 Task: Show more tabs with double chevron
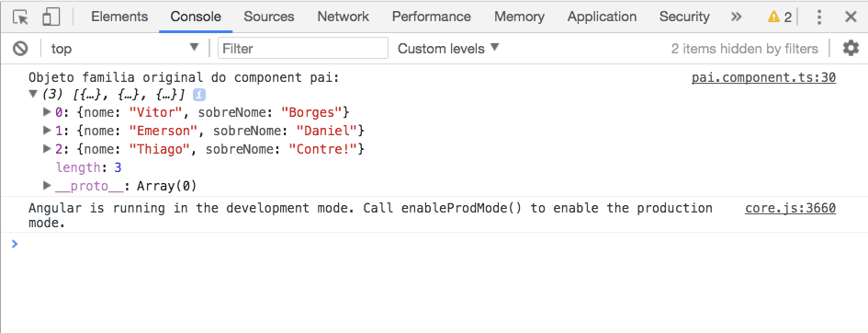[x=736, y=17]
